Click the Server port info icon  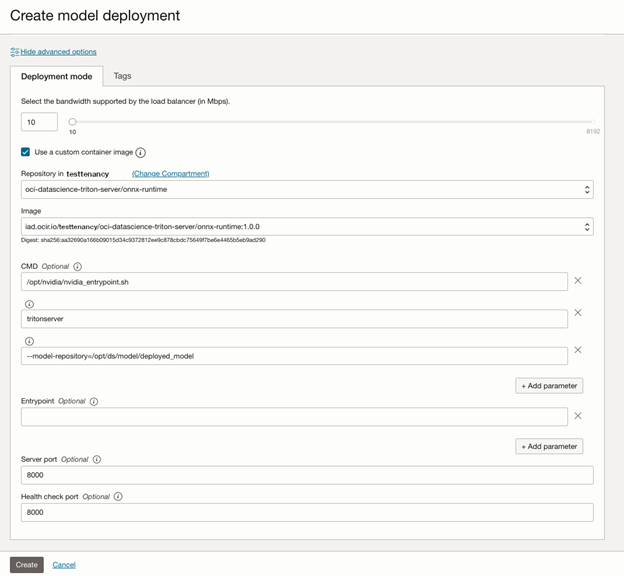[x=97, y=460]
